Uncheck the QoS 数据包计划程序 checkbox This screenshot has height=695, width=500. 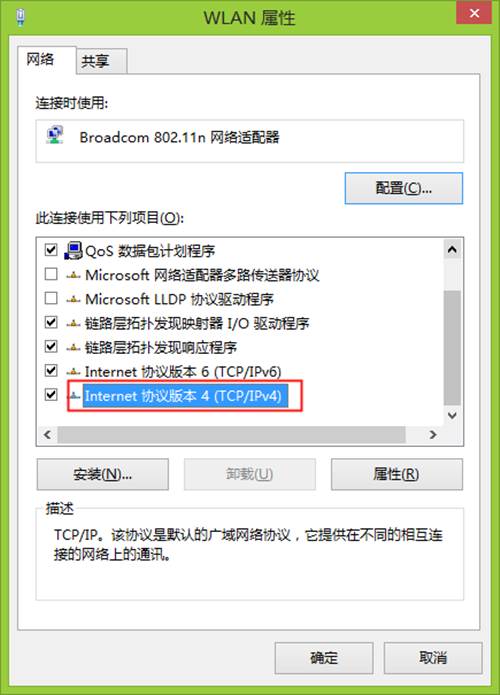(51, 250)
